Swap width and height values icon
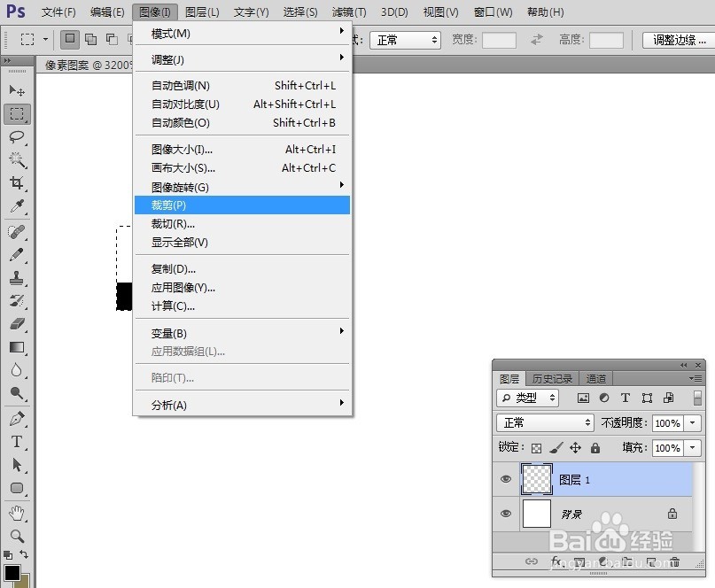Viewport: 715px width, 588px height. point(537,40)
